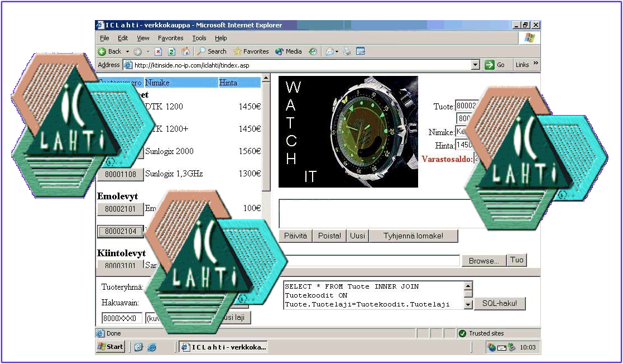623x364 pixels.
Task: Open the Favorites menu
Action: point(170,38)
